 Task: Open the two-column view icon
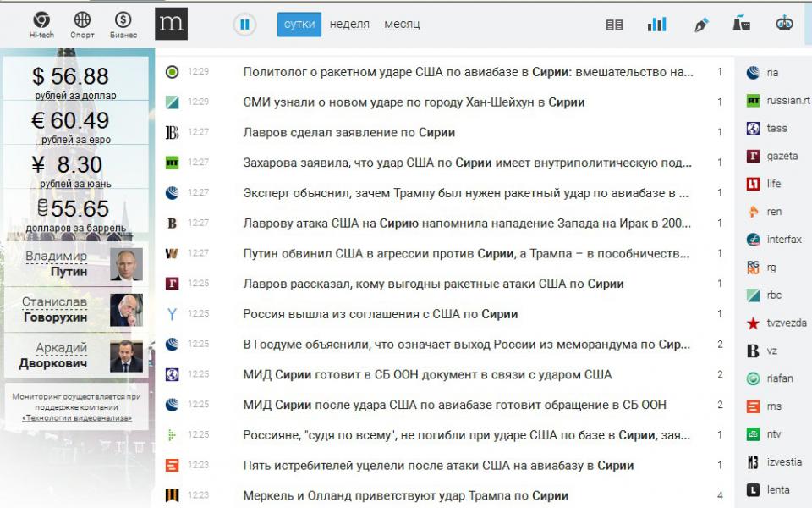(615, 25)
